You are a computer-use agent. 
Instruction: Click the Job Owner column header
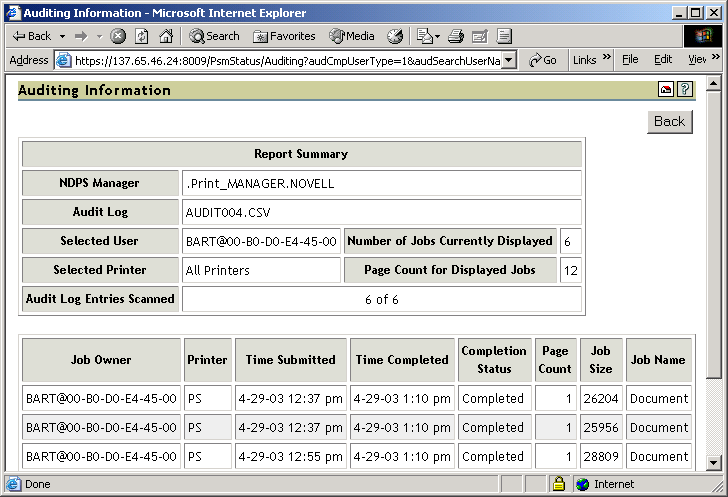tap(101, 360)
